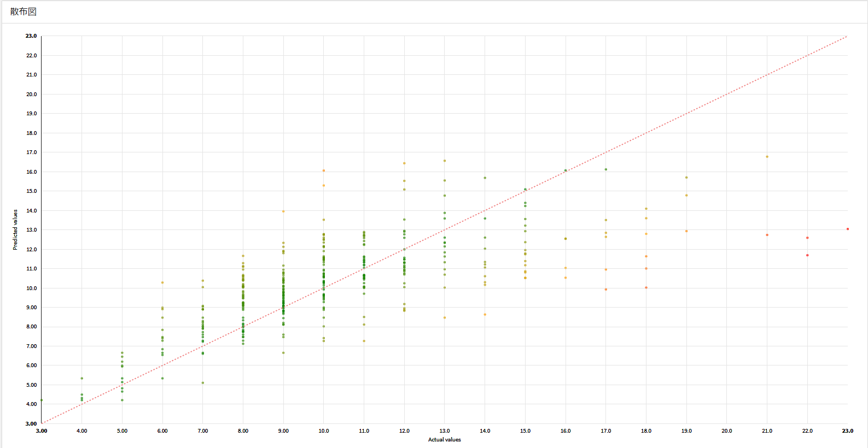Click the y-axis tick label 14.0
Screen dimensions: 868x448
pyautogui.click(x=31, y=211)
